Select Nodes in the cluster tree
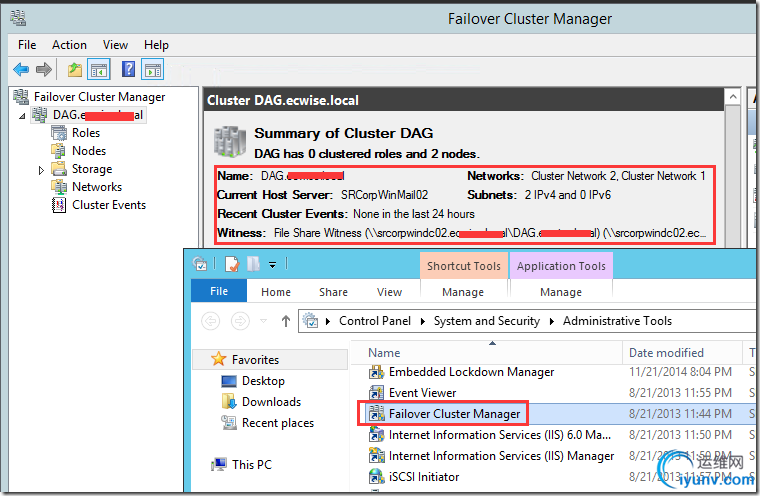760x496 pixels. tap(89, 151)
